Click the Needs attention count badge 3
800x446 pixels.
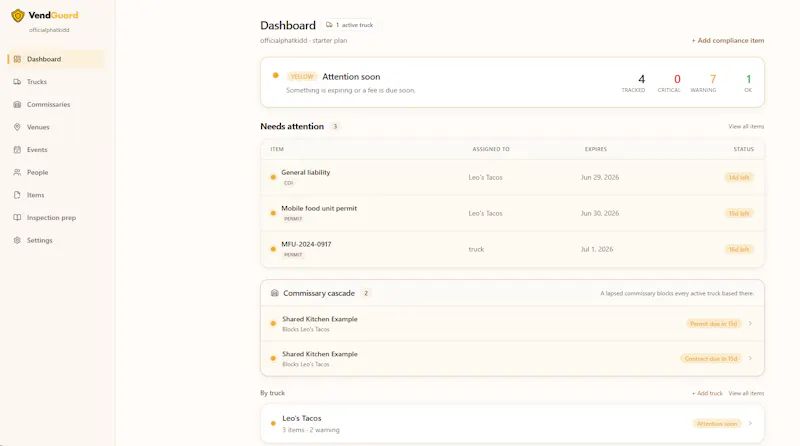click(x=335, y=127)
